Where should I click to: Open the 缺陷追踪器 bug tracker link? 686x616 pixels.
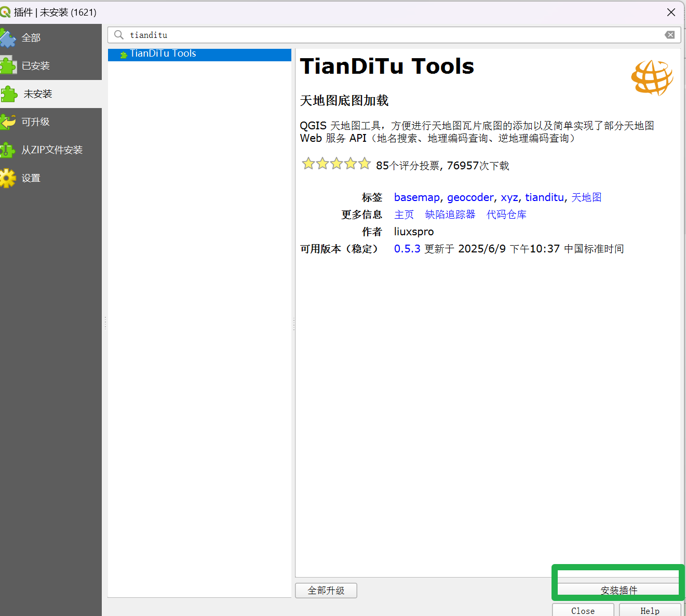point(450,215)
